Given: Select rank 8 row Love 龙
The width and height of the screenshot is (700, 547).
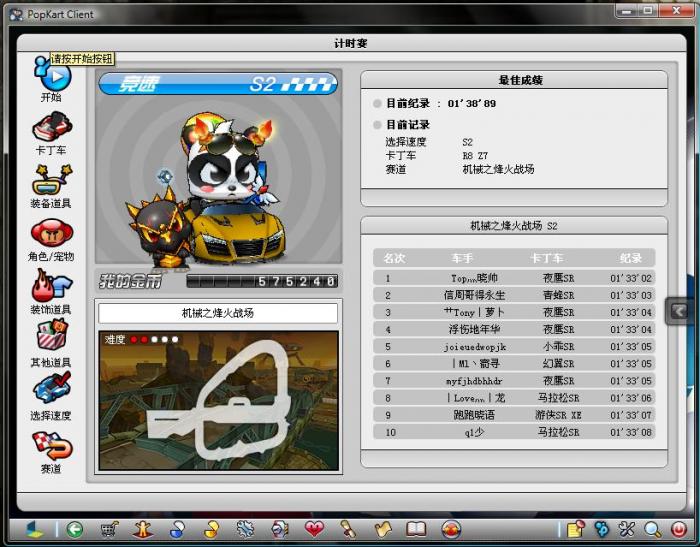Looking at the screenshot, I should [x=514, y=398].
